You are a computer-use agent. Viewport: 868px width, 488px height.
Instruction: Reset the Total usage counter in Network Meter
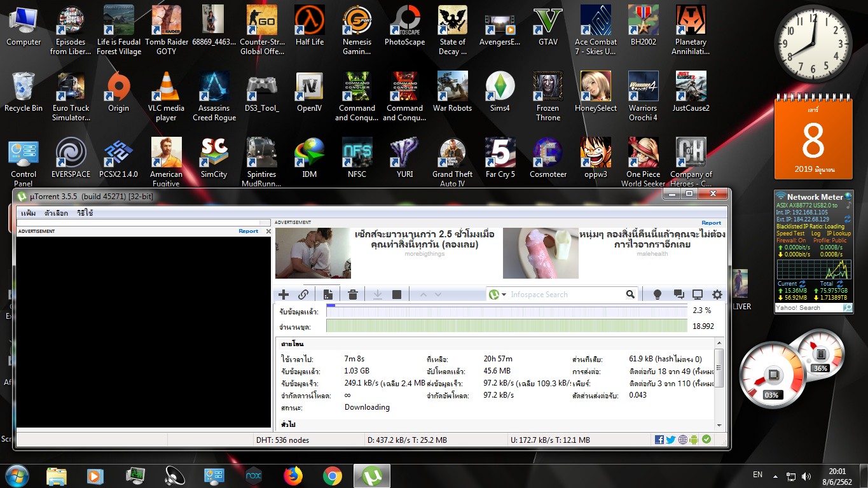coord(839,283)
